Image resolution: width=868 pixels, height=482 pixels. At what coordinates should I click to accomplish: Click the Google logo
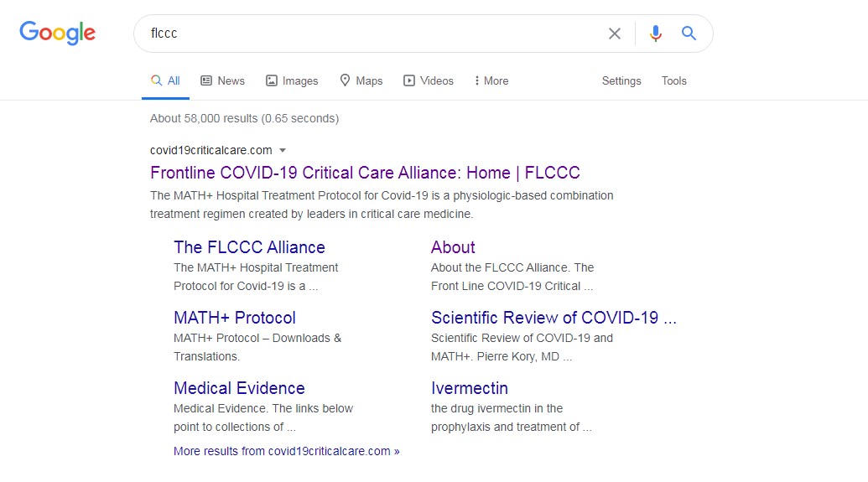click(57, 33)
